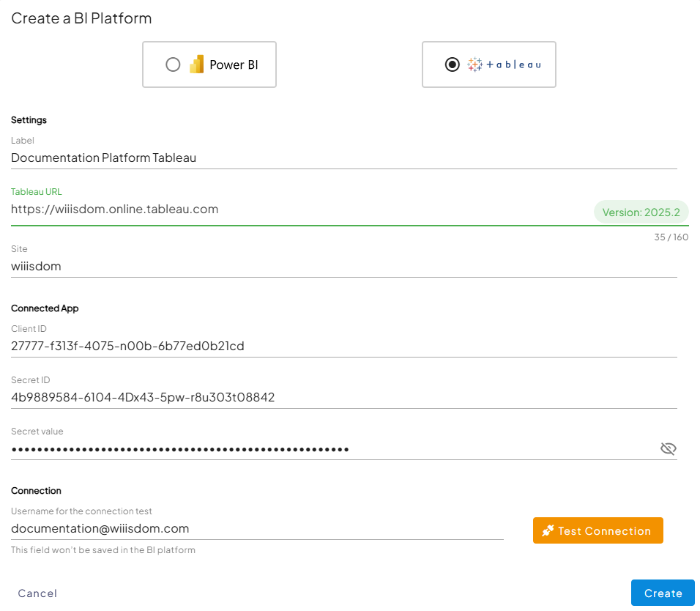Click the Power BI text label
700x611 pixels.
234,64
